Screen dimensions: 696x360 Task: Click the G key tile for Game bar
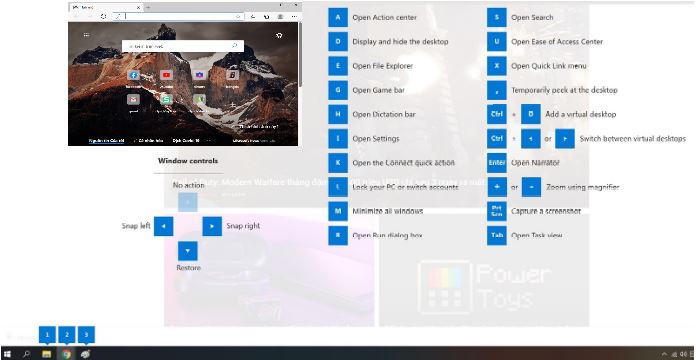[338, 90]
